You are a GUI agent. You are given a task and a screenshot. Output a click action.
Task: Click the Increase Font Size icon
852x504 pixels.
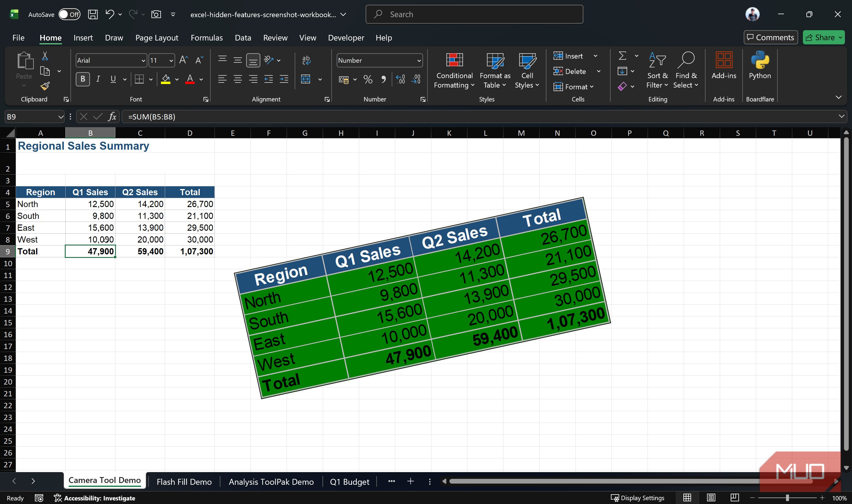tap(183, 60)
